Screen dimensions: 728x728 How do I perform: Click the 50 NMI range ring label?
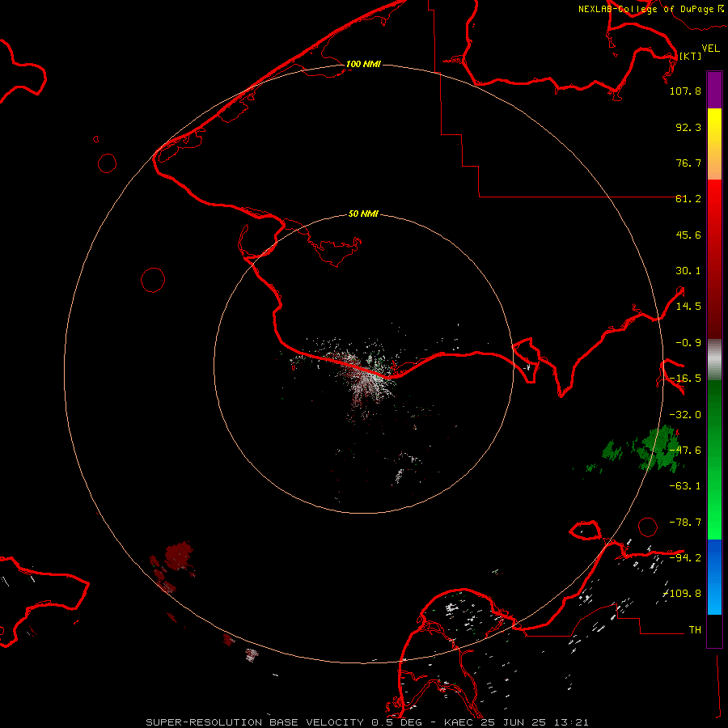point(363,214)
